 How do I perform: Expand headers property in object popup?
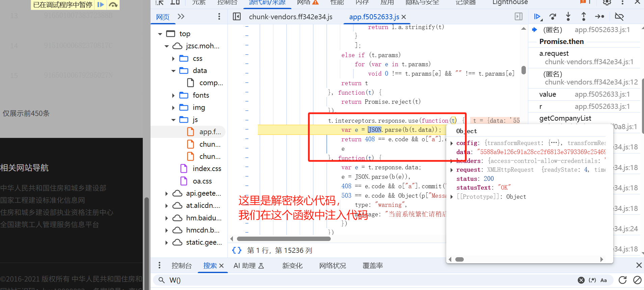pyautogui.click(x=452, y=161)
